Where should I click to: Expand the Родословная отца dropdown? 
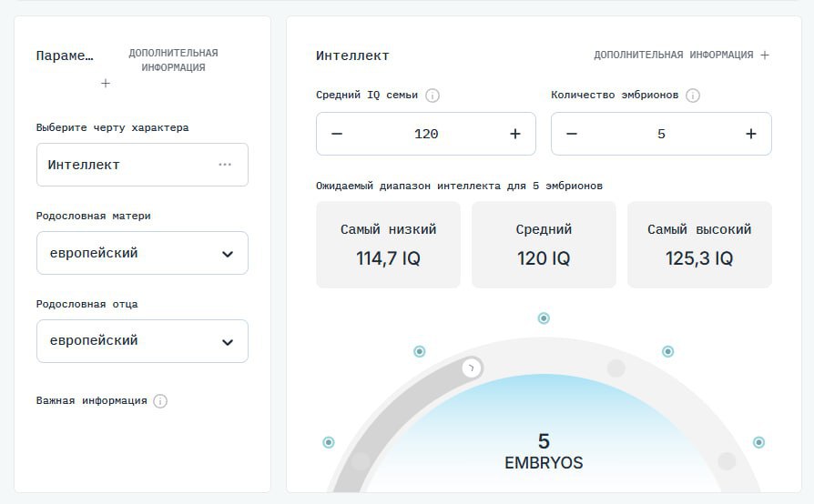click(228, 342)
